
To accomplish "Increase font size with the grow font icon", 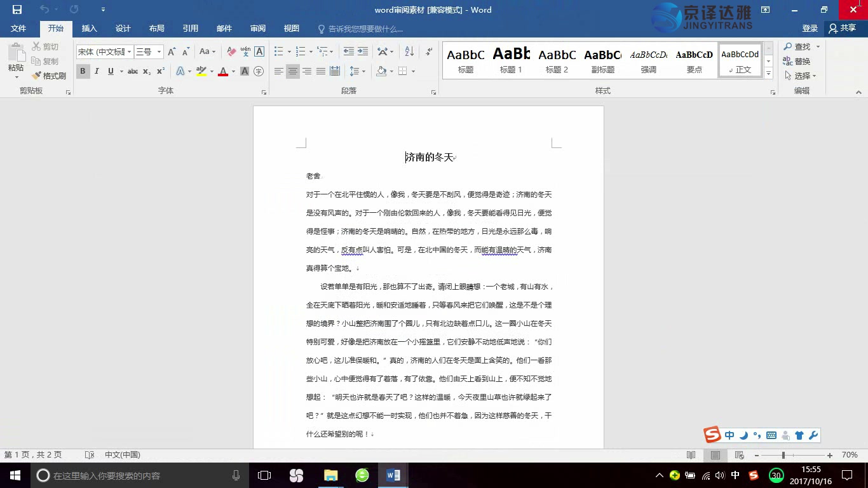I will [x=172, y=52].
